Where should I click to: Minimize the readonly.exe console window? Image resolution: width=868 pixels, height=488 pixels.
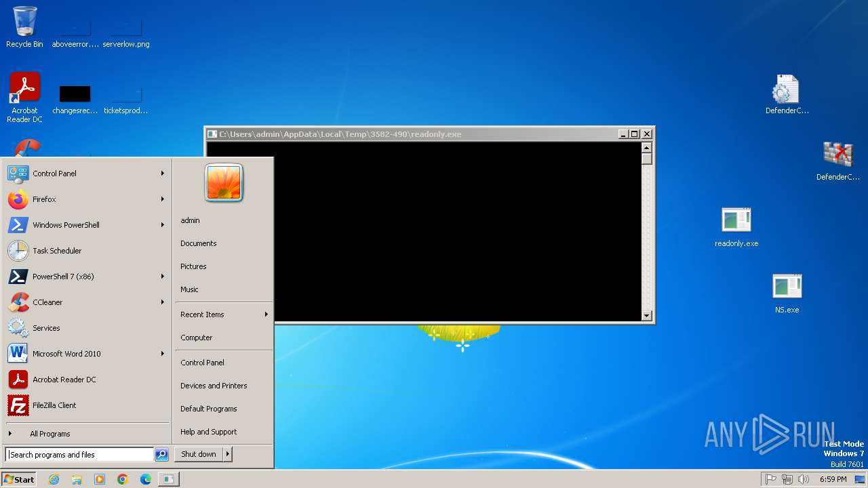pyautogui.click(x=623, y=134)
